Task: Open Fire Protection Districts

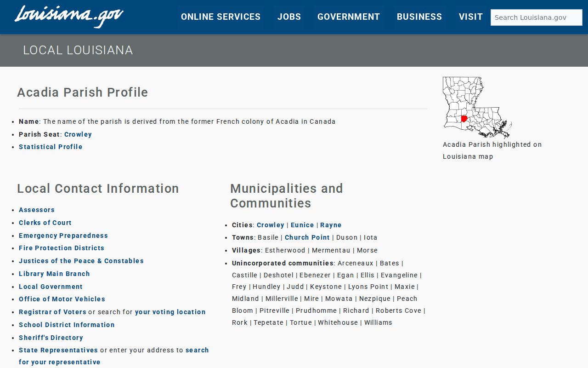Action: coord(62,248)
